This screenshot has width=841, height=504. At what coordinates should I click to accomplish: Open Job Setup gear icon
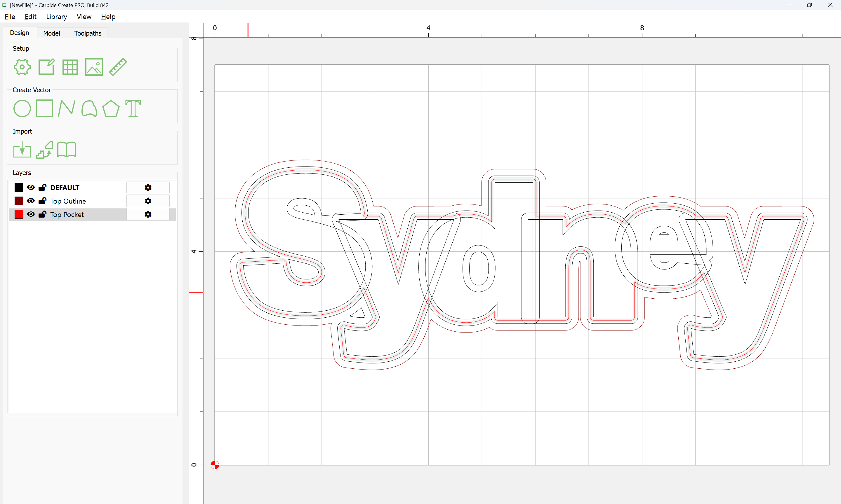pos(22,67)
